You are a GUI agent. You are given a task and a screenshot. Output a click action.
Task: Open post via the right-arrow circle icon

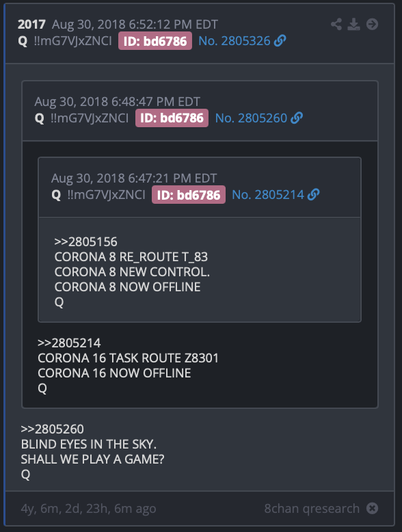pyautogui.click(x=372, y=24)
